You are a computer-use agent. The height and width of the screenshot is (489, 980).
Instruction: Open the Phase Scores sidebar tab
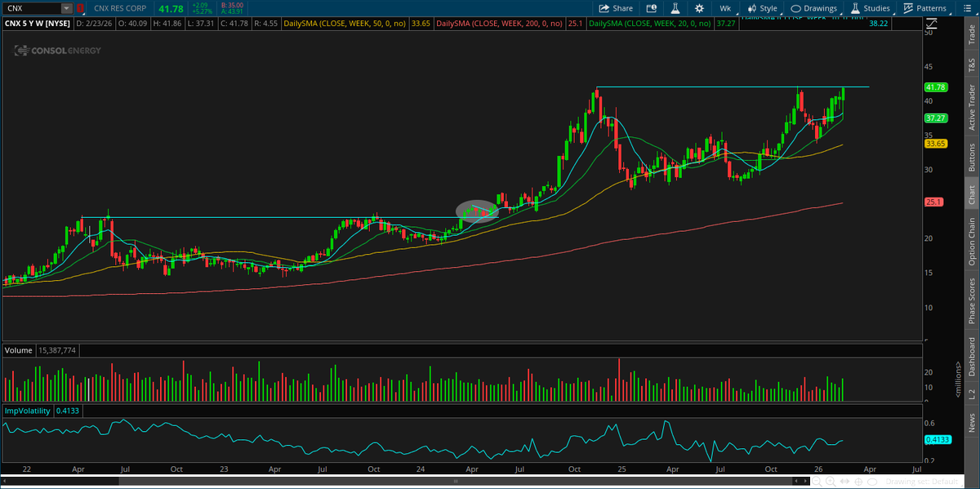[x=971, y=300]
